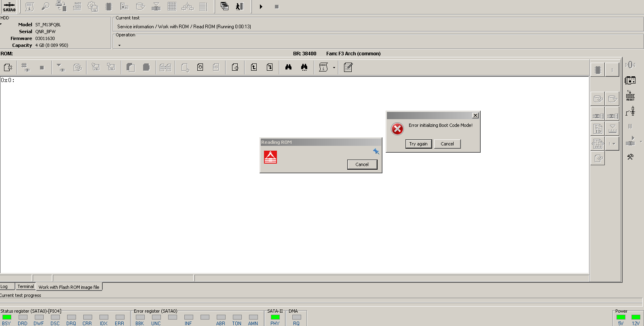Image resolution: width=644 pixels, height=326 pixels.
Task: Stop the test with top stop square
Action: click(x=277, y=6)
